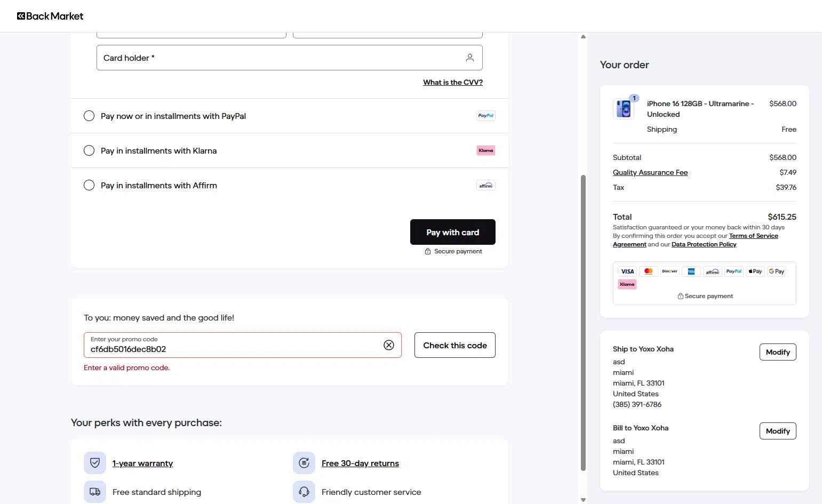This screenshot has height=504, width=822.
Task: Click the Klarna logo in payment options
Action: [485, 150]
